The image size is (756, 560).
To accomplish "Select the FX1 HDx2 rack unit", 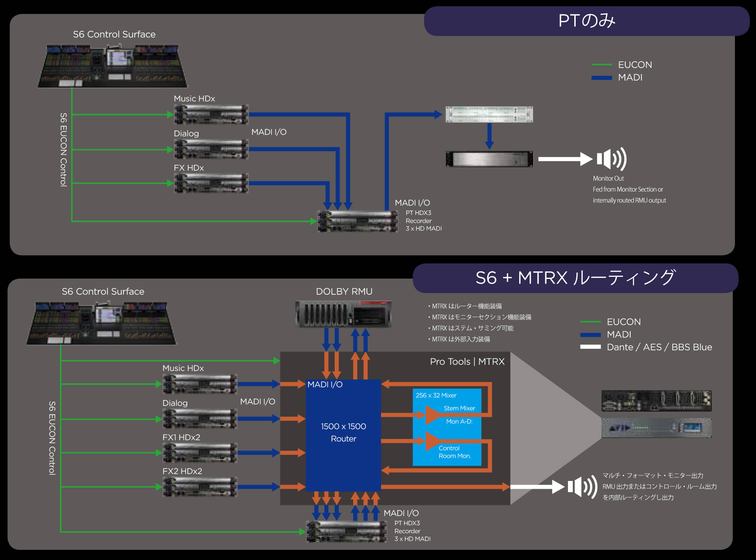I will [200, 453].
